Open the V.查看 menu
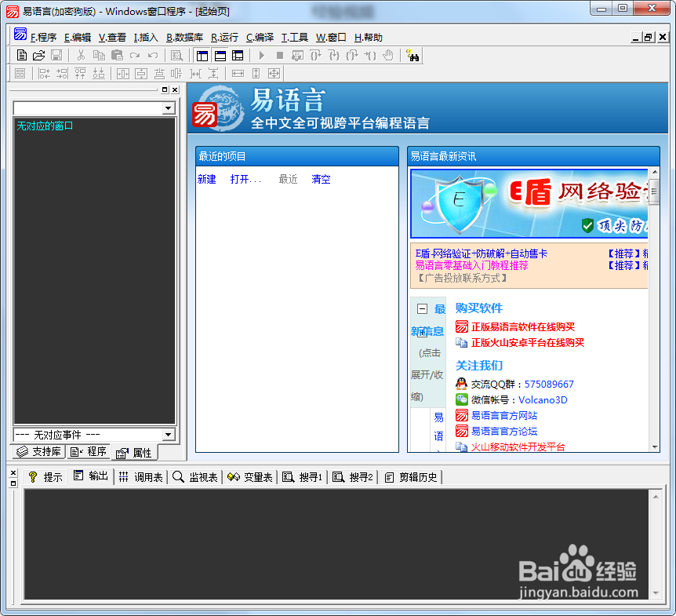This screenshot has height=616, width=676. pyautogui.click(x=112, y=38)
